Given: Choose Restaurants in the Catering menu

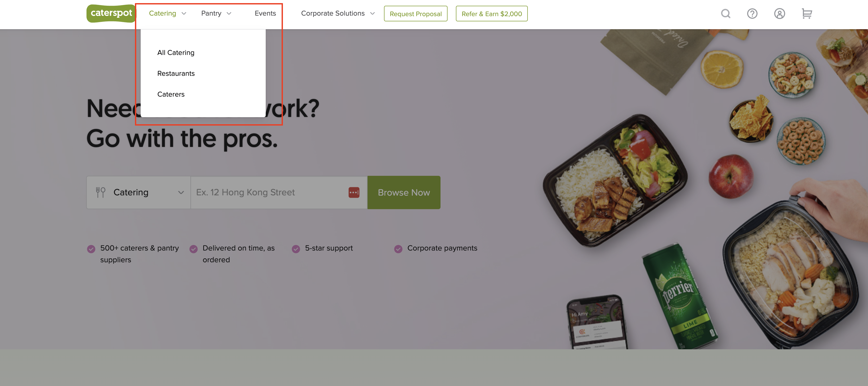Looking at the screenshot, I should point(176,73).
